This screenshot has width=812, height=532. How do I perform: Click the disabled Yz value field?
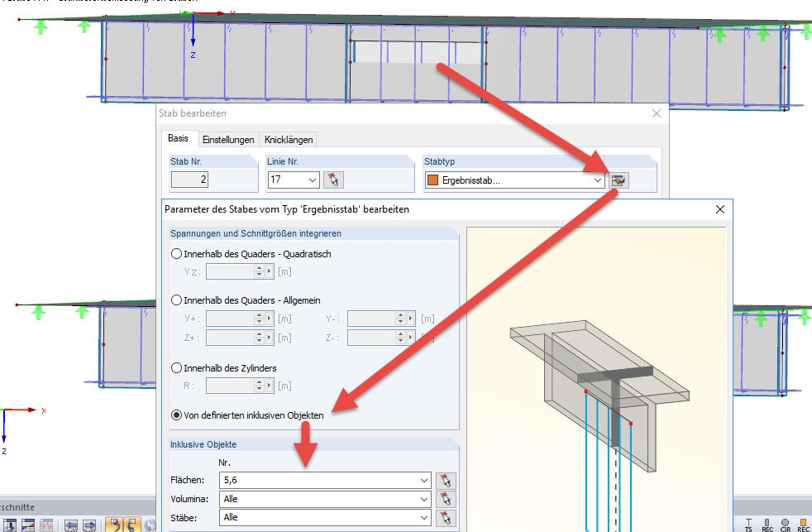(x=230, y=271)
